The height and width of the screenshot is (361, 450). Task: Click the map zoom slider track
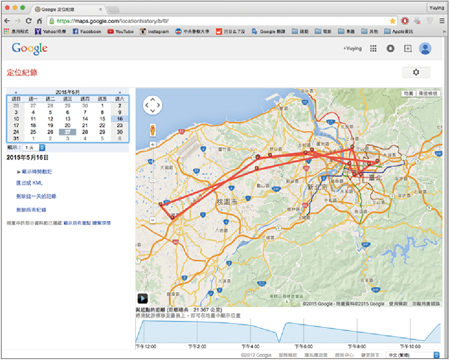[153, 182]
